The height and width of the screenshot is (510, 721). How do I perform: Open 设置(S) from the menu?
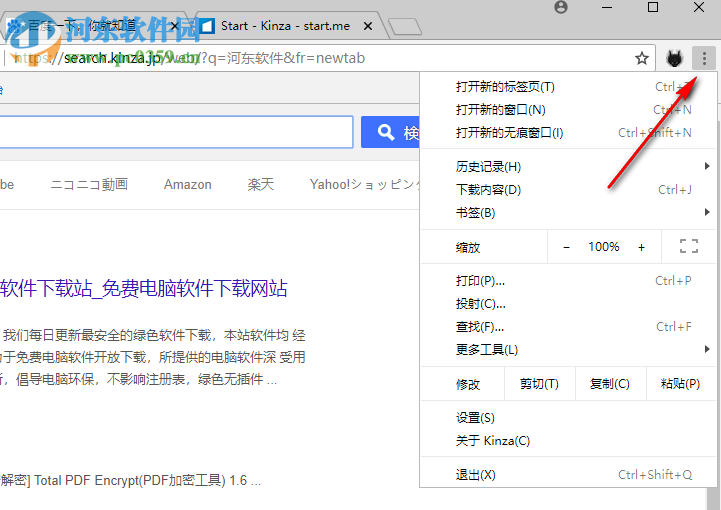click(x=568, y=418)
